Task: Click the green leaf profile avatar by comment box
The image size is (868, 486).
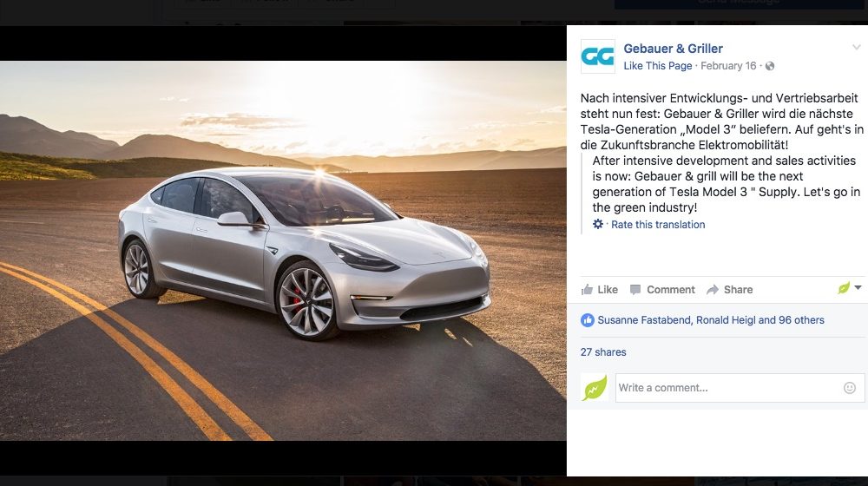Action: point(594,387)
